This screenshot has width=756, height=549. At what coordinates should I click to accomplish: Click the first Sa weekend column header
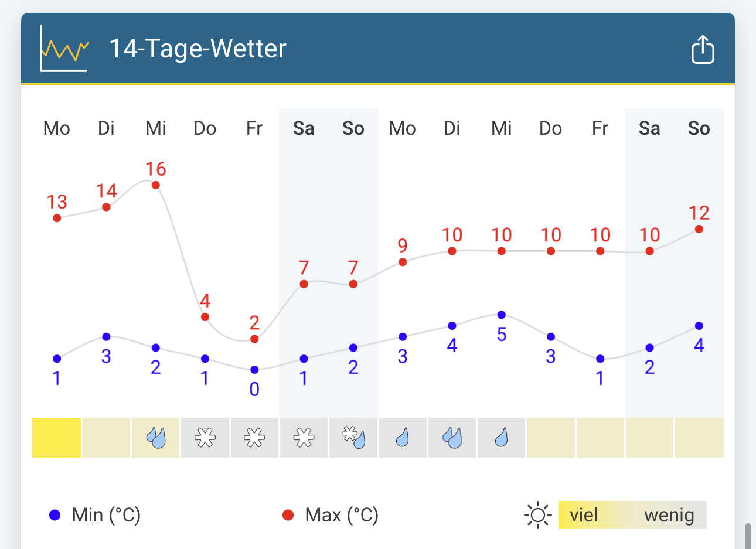pos(304,128)
